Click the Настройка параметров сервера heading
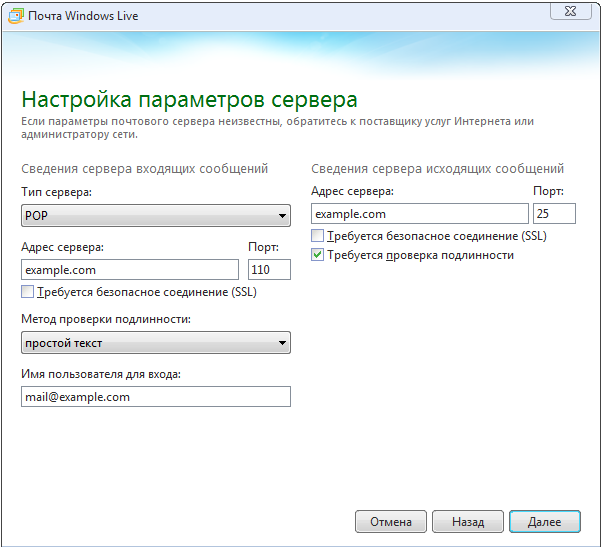Image resolution: width=601 pixels, height=547 pixels. pyautogui.click(x=189, y=100)
